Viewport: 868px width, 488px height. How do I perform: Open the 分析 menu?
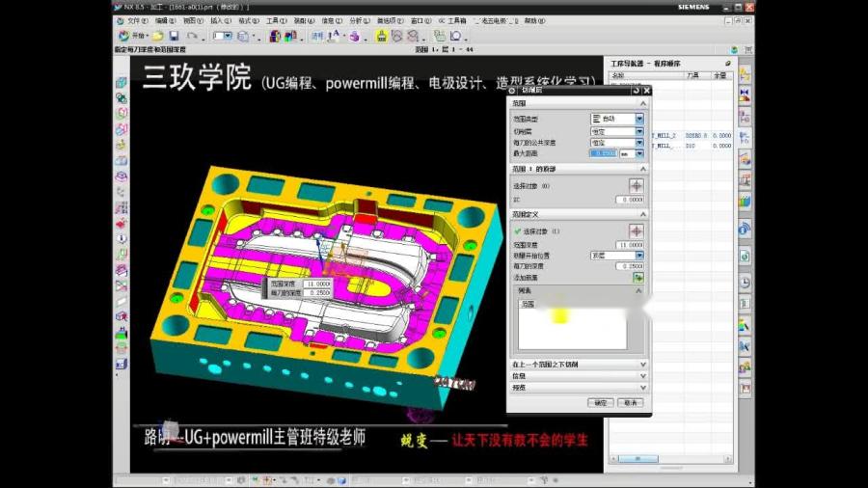pyautogui.click(x=356, y=19)
